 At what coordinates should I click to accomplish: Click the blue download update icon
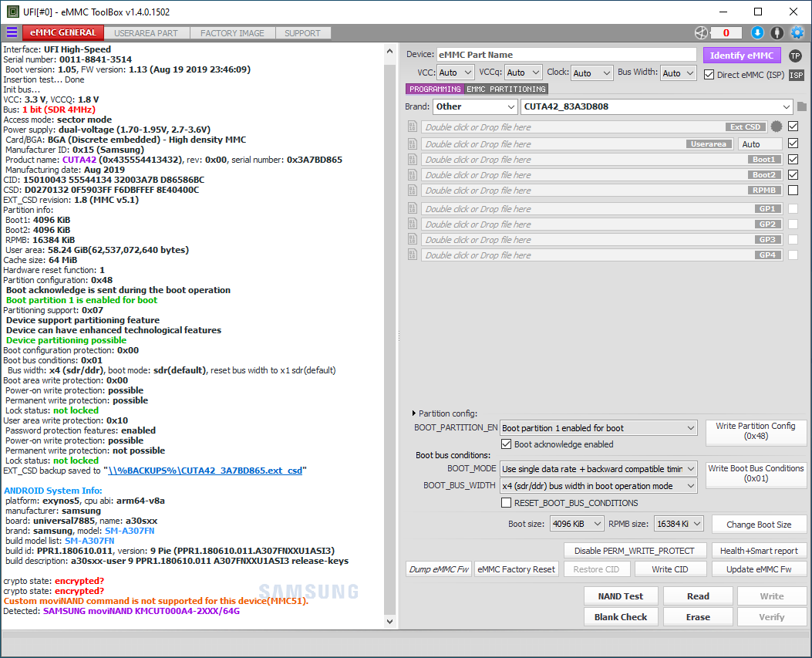point(757,33)
